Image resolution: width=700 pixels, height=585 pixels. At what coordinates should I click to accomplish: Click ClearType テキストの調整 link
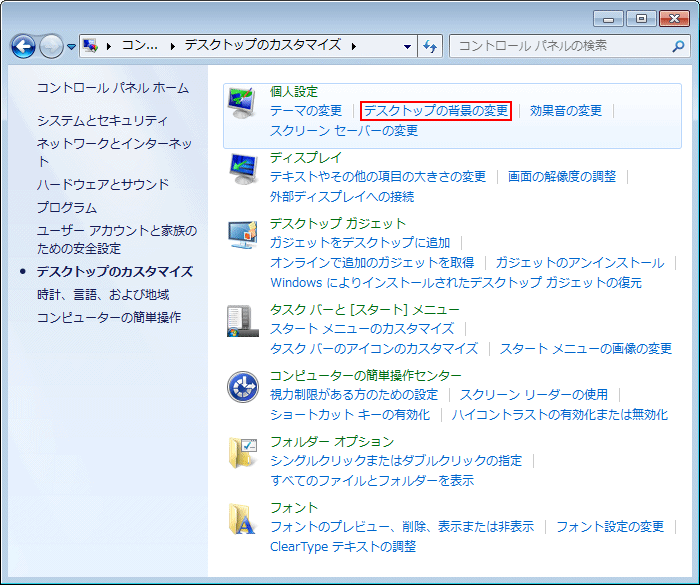point(343,547)
